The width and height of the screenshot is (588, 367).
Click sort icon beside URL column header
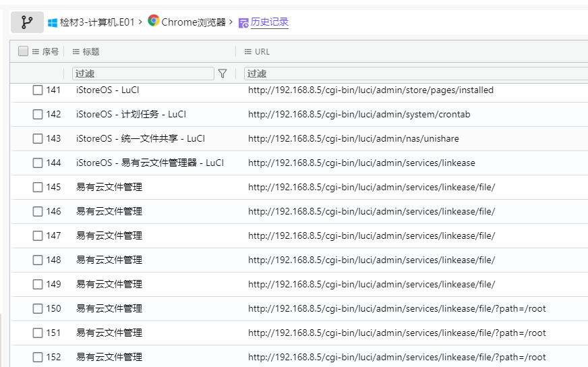(247, 52)
